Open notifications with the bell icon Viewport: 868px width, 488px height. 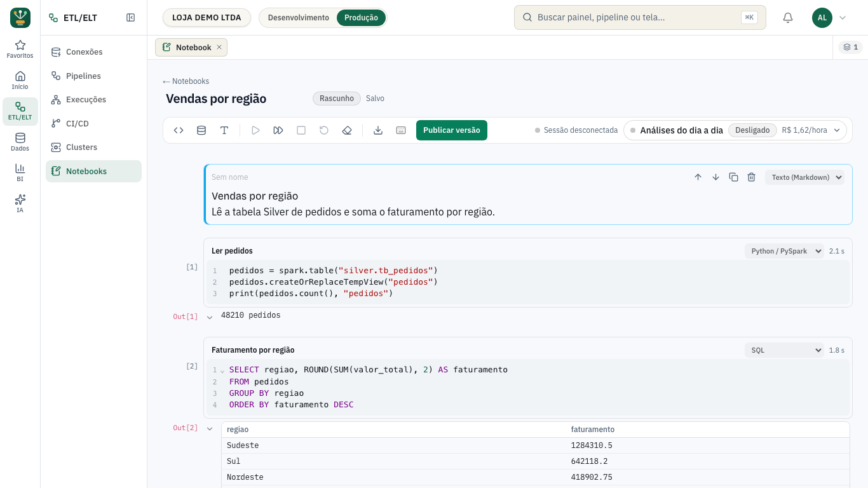[788, 18]
